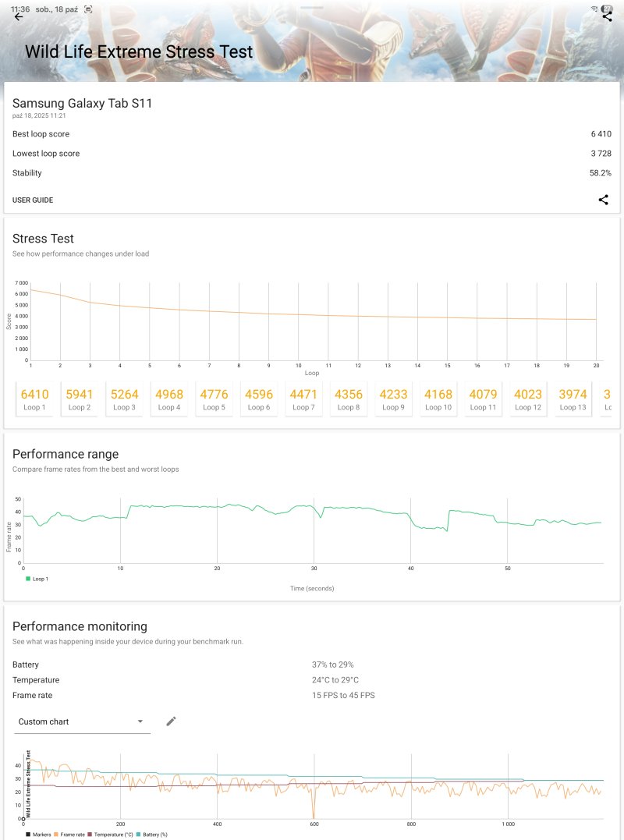Edit custom chart with the pencil icon
The image size is (624, 840).
pos(171,721)
